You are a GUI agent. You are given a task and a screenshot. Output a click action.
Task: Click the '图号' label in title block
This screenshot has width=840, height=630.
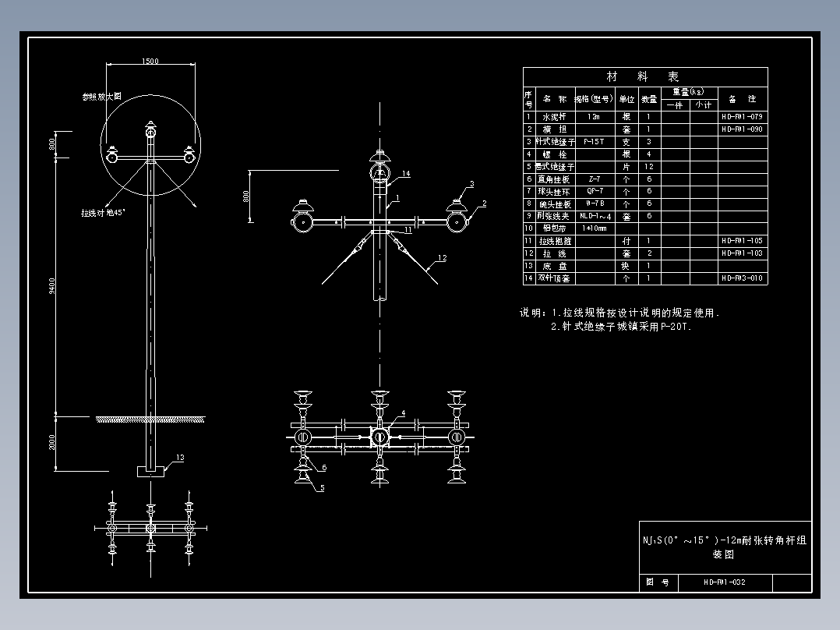pos(658,582)
